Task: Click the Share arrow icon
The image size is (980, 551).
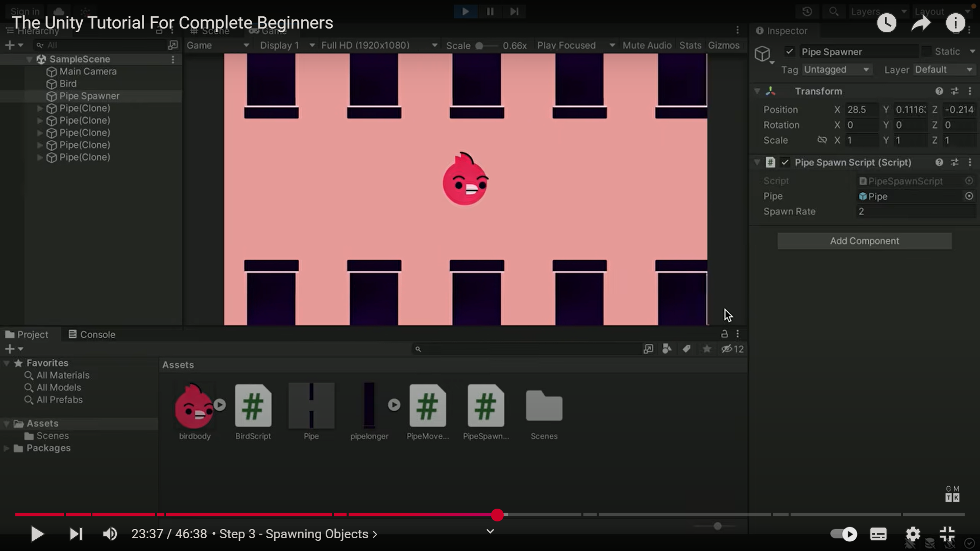Action: (x=921, y=23)
